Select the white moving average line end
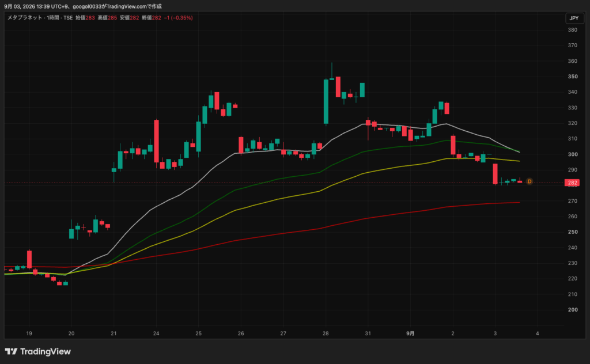This screenshot has width=590, height=364. [519, 151]
